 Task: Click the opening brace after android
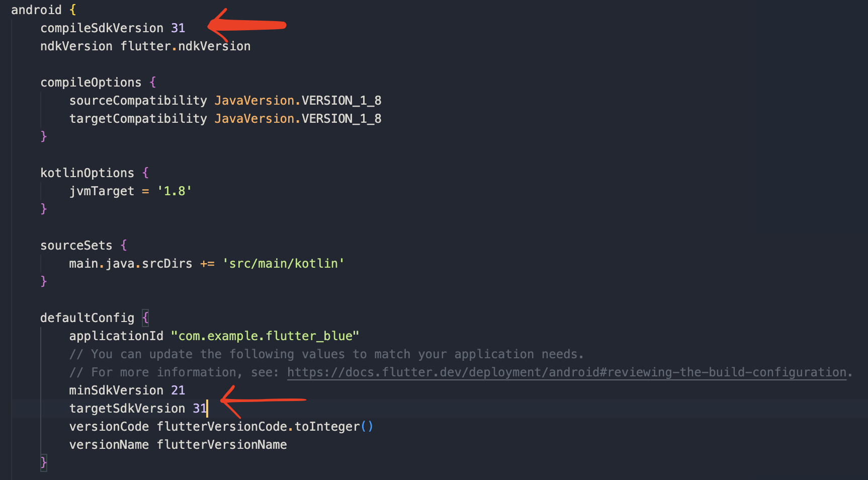pyautogui.click(x=73, y=10)
